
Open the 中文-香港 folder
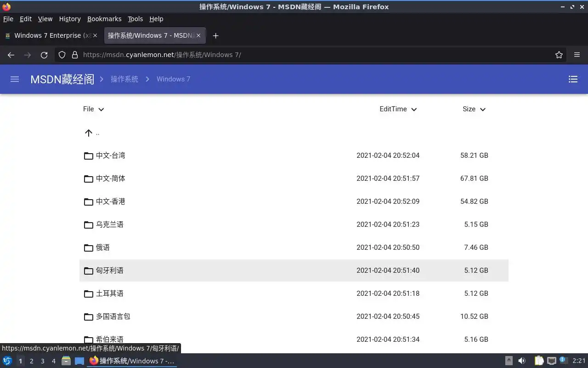tap(294, 201)
